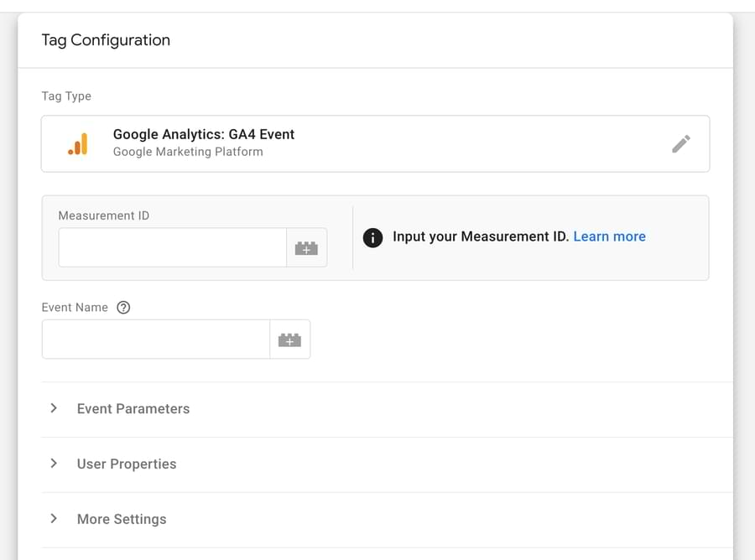This screenshot has width=755, height=560.
Task: Click the Event Parameters label
Action: tap(133, 409)
